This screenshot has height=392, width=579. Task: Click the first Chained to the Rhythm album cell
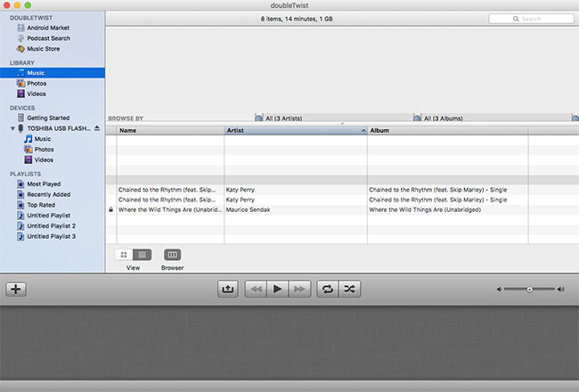click(438, 190)
